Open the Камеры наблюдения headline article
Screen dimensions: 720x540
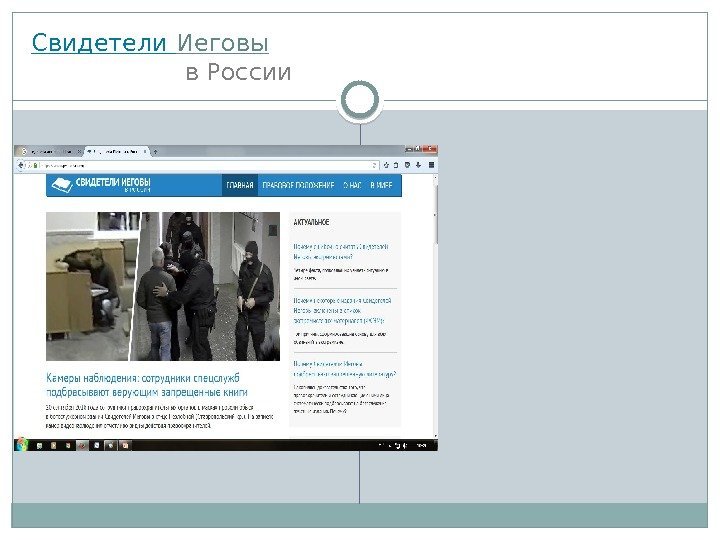(x=147, y=385)
